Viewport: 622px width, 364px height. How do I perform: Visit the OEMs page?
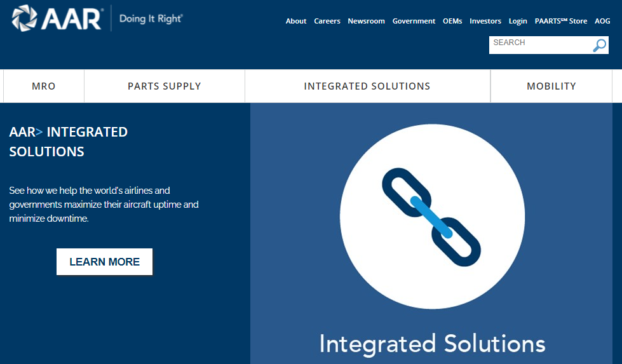pyautogui.click(x=452, y=21)
